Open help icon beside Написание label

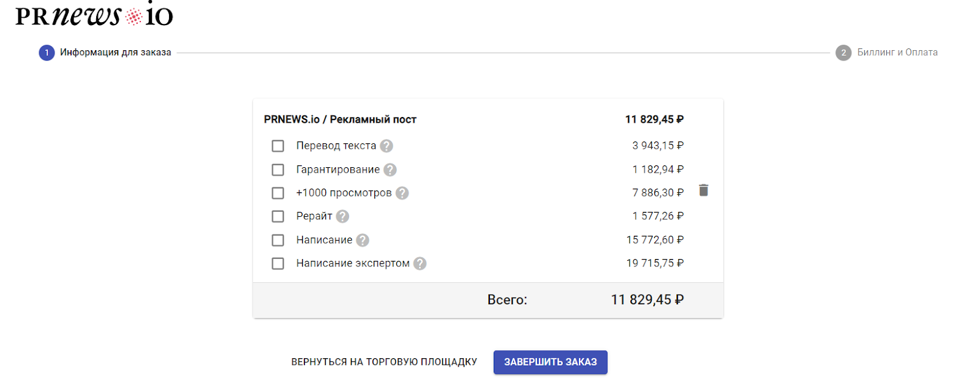tap(363, 240)
